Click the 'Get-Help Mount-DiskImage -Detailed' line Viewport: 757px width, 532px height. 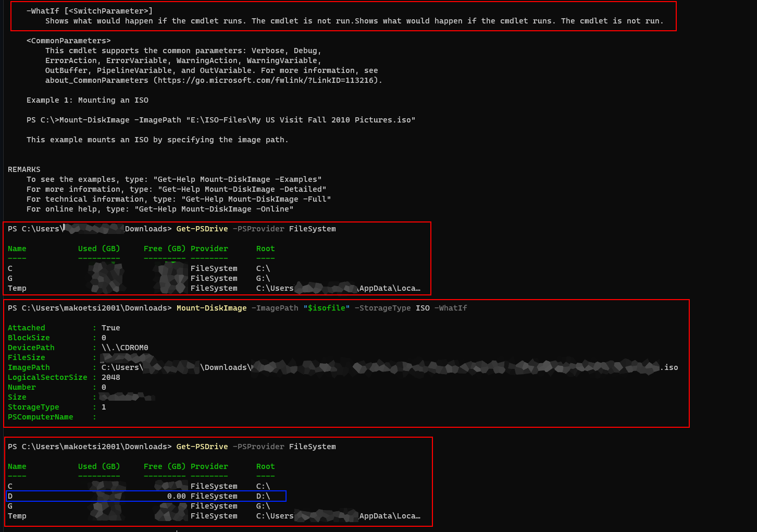click(x=177, y=189)
